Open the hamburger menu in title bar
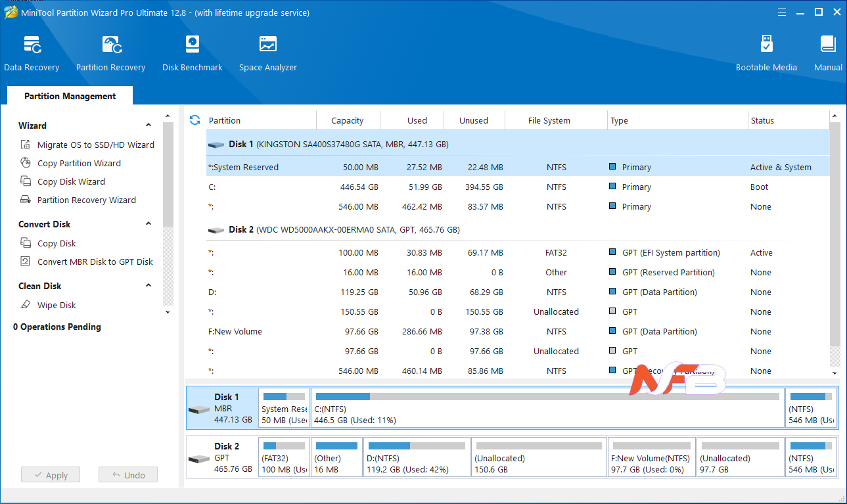The image size is (847, 504). pos(782,12)
